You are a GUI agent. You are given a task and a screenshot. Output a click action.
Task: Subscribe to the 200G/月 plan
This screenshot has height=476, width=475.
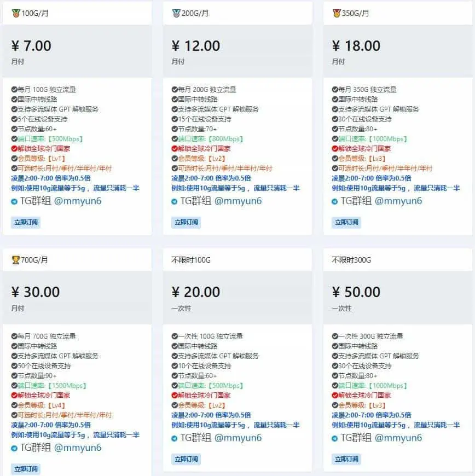tap(186, 222)
